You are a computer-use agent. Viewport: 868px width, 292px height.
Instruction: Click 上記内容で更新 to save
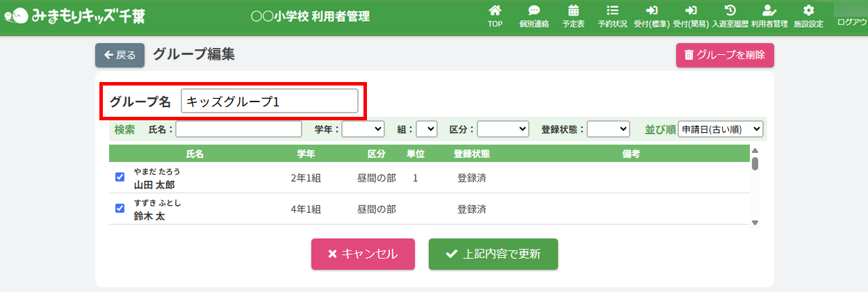coord(493,254)
